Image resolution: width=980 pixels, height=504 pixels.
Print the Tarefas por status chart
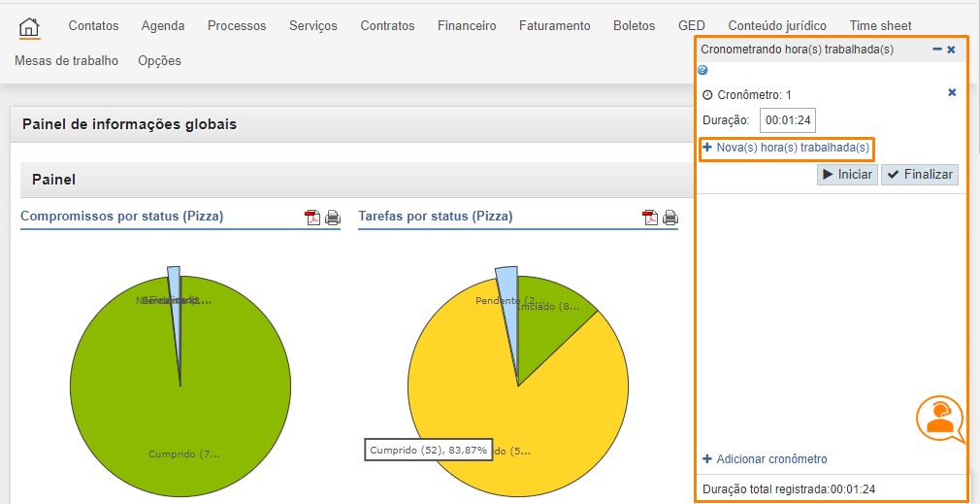pyautogui.click(x=670, y=218)
